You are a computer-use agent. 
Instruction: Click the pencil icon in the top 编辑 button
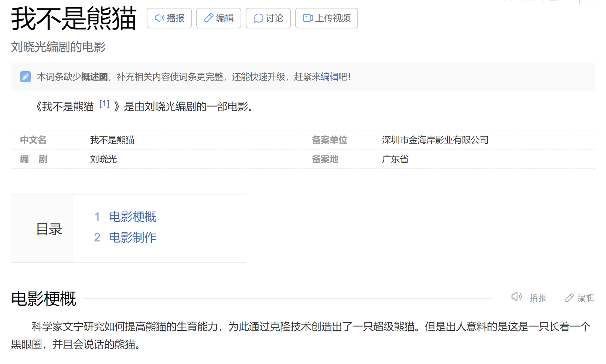tap(209, 18)
